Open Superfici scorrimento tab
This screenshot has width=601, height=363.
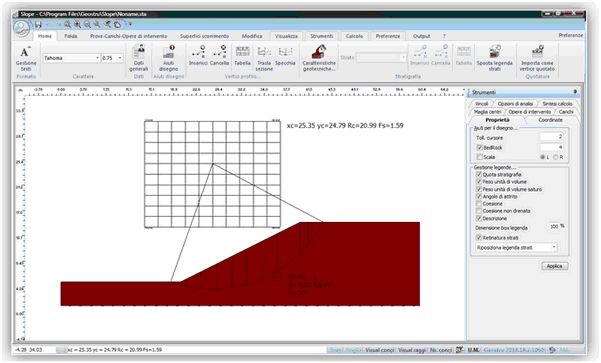204,36
